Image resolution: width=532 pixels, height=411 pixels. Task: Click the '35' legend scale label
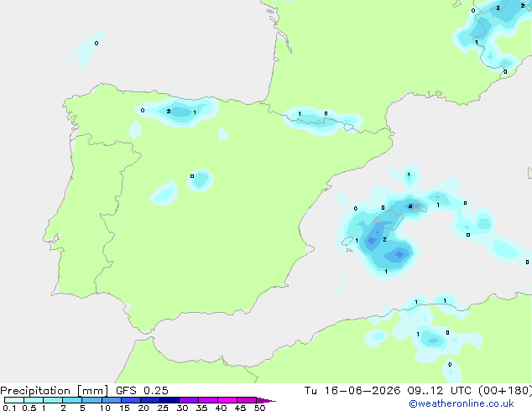[201, 408]
